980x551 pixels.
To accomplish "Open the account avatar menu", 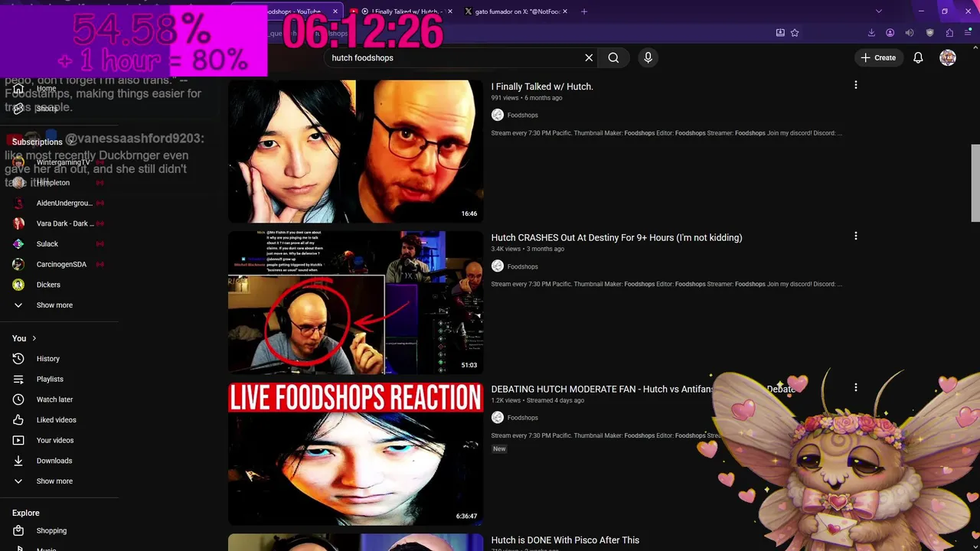I will pyautogui.click(x=948, y=57).
